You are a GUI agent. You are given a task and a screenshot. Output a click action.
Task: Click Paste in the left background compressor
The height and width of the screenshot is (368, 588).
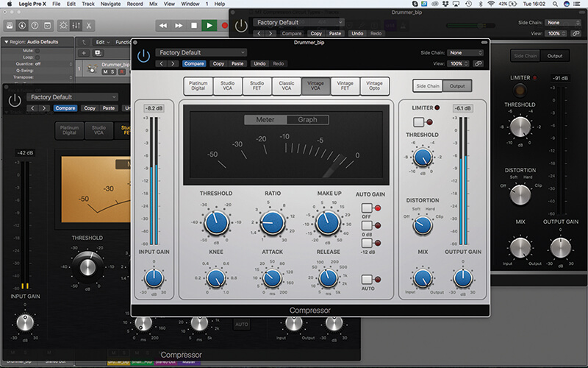[109, 108]
